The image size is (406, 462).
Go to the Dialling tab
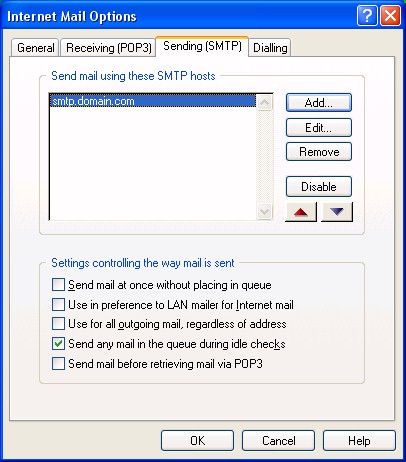(x=270, y=48)
